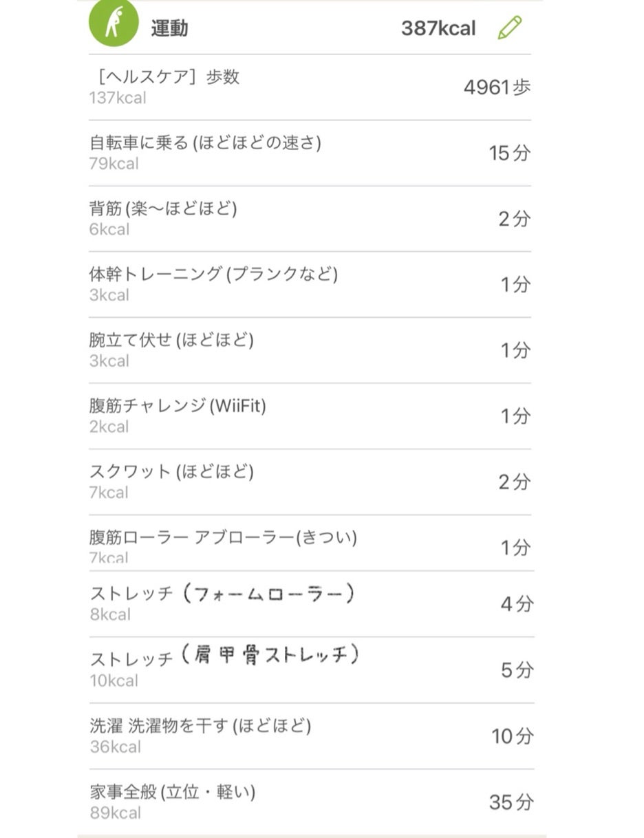Open the ヘルスケア 歩数 steps entry
This screenshot has width=644, height=838.
310,87
